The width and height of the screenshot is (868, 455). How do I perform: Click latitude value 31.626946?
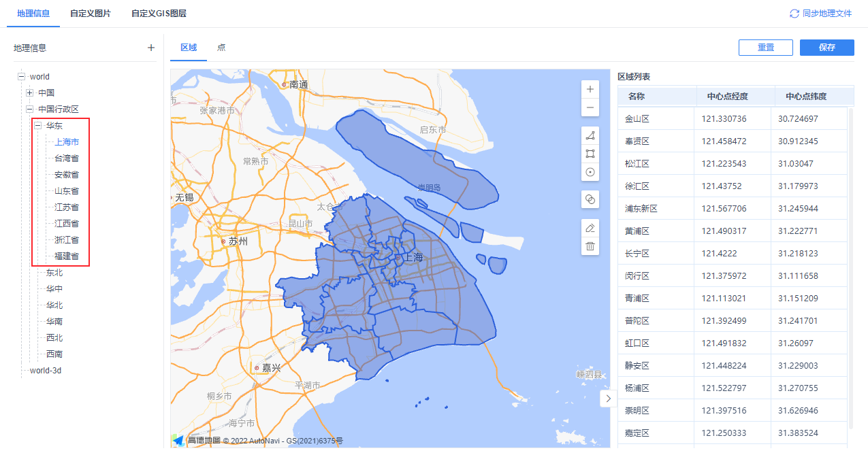pyautogui.click(x=798, y=411)
